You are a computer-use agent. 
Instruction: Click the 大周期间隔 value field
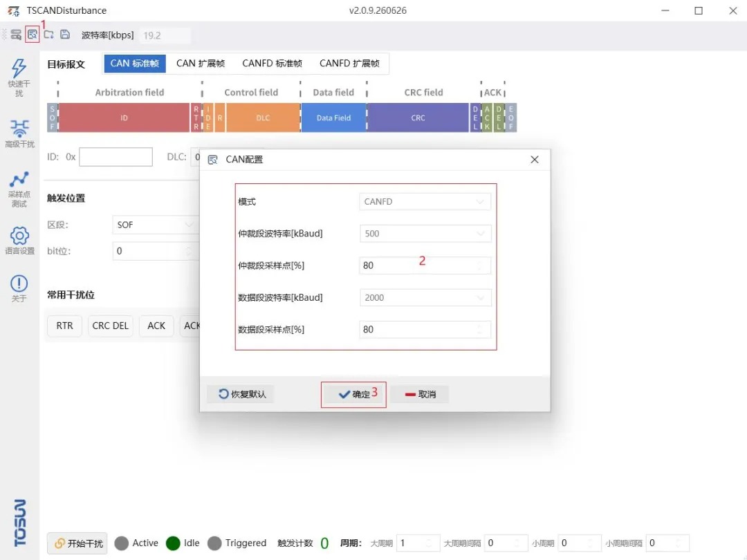click(506, 543)
